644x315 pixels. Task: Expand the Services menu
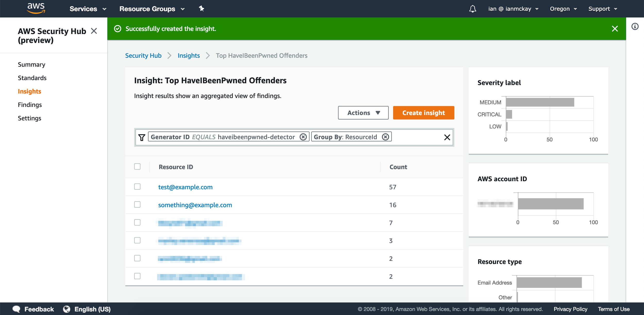(x=88, y=9)
